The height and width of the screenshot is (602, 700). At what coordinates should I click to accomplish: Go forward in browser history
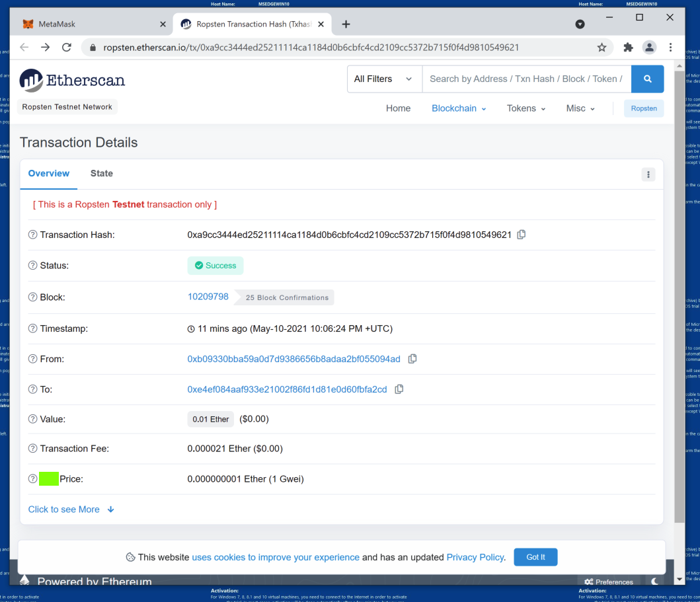coord(45,48)
